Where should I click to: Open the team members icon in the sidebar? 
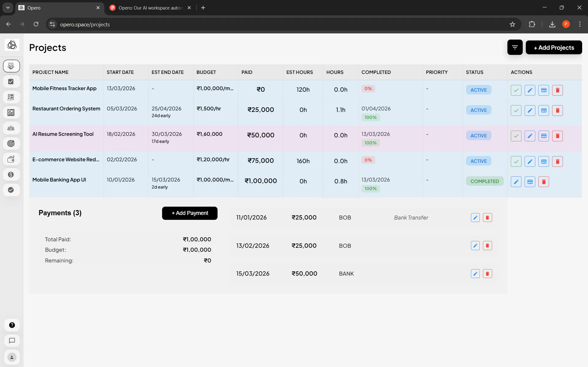coord(11,128)
